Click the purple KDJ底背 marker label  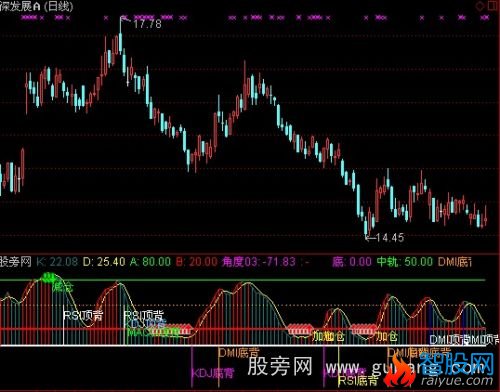click(213, 373)
